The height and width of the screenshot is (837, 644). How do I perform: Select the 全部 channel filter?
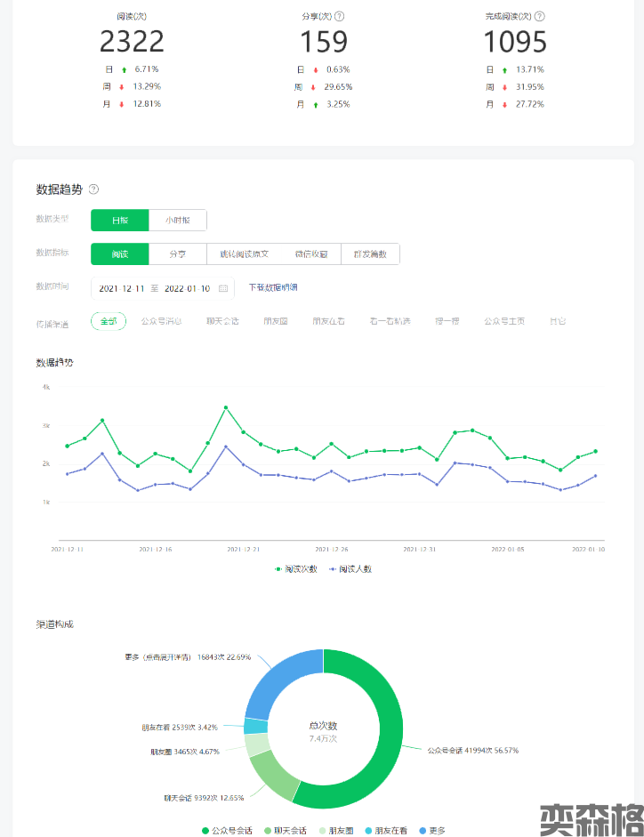pos(109,321)
